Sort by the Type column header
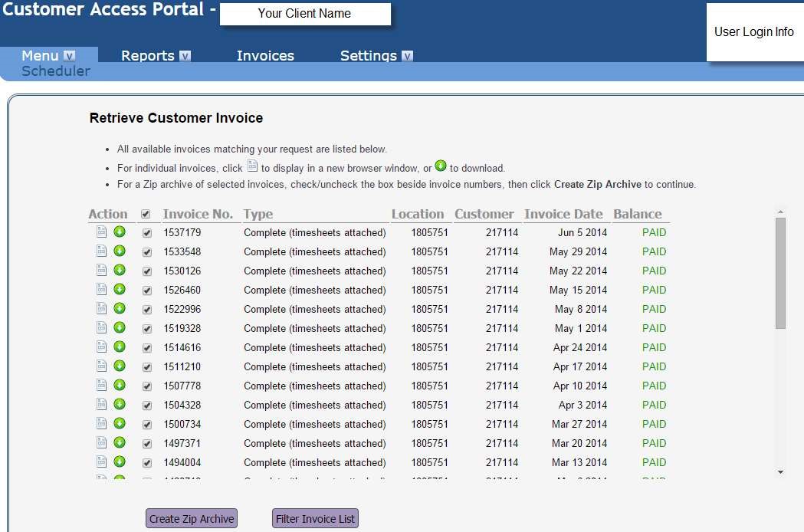 [258, 214]
